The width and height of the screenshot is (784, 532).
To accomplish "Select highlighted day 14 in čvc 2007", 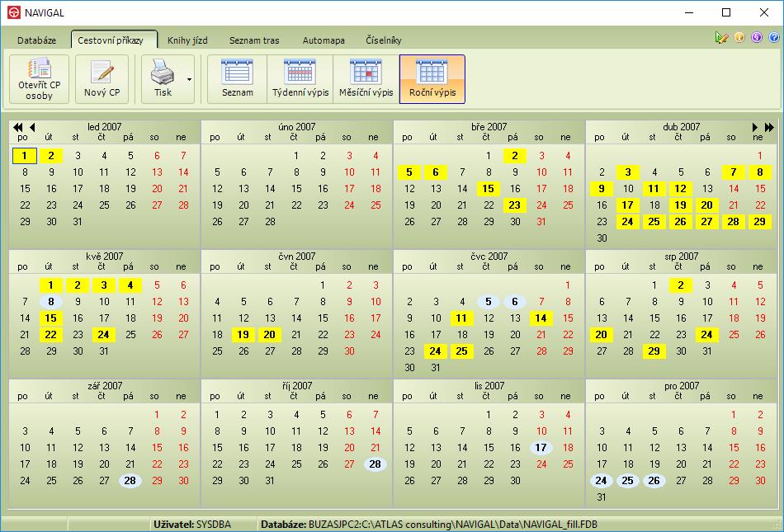I will (541, 318).
